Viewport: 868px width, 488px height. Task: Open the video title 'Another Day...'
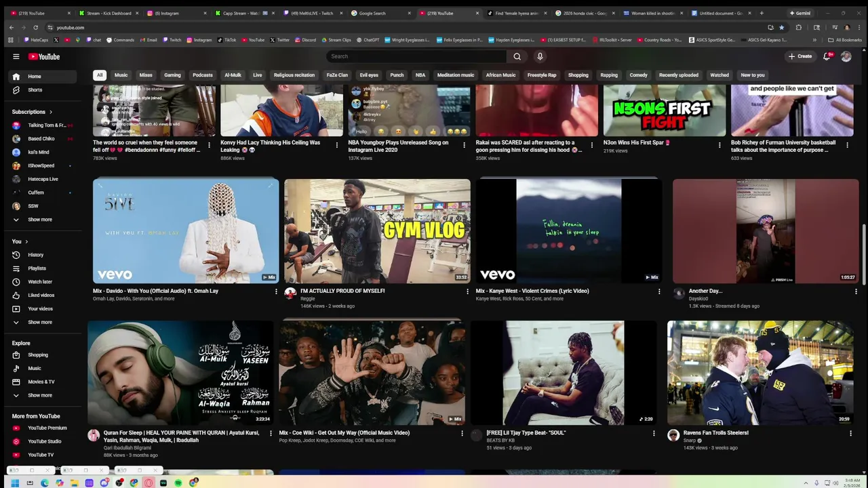[705, 291]
